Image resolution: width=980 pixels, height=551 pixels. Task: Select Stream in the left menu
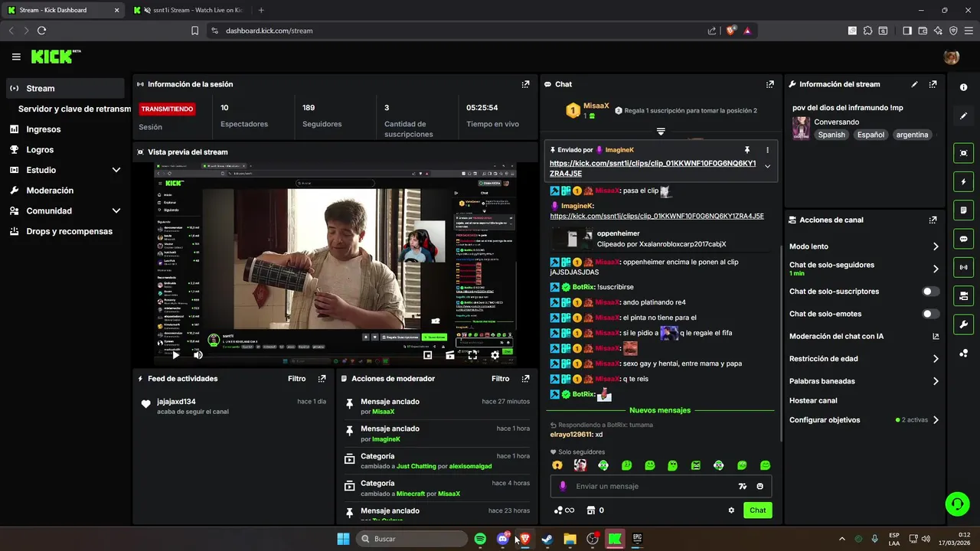[65, 88]
